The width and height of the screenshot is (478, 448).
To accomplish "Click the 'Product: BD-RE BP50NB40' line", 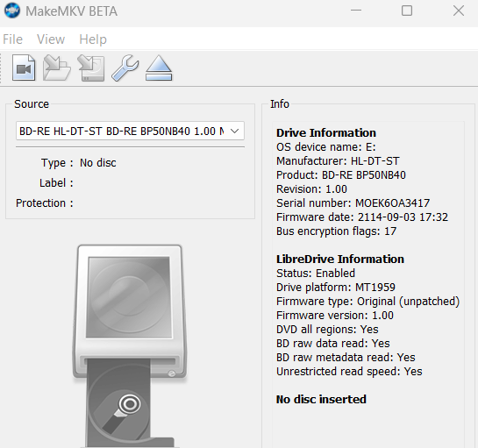I will [x=341, y=175].
